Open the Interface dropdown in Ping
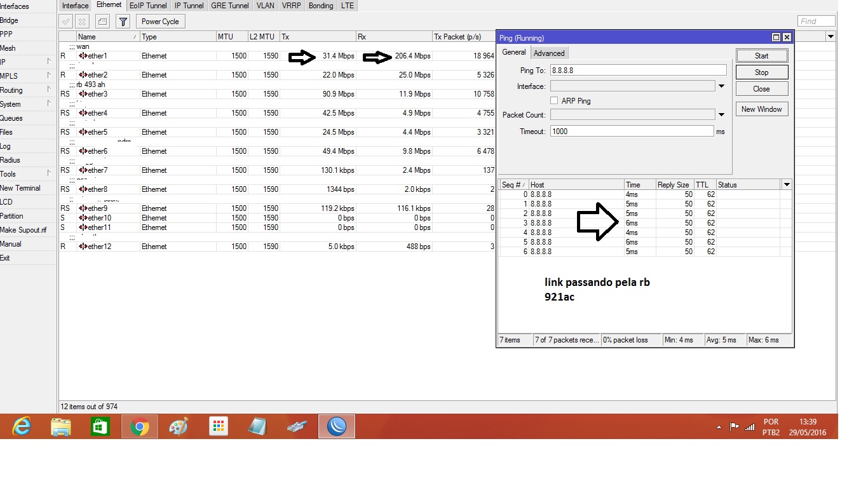Screen dimensions: 868x488 click(x=721, y=86)
